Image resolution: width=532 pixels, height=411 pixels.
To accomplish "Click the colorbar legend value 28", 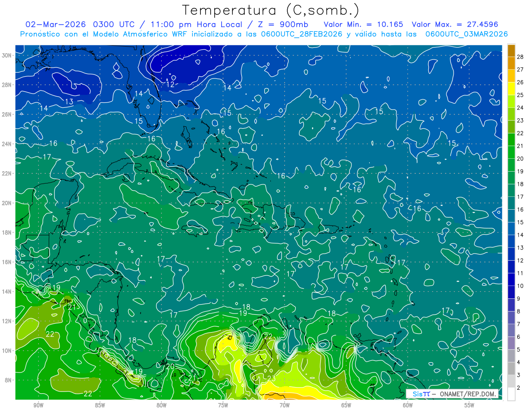I will 520,56.
